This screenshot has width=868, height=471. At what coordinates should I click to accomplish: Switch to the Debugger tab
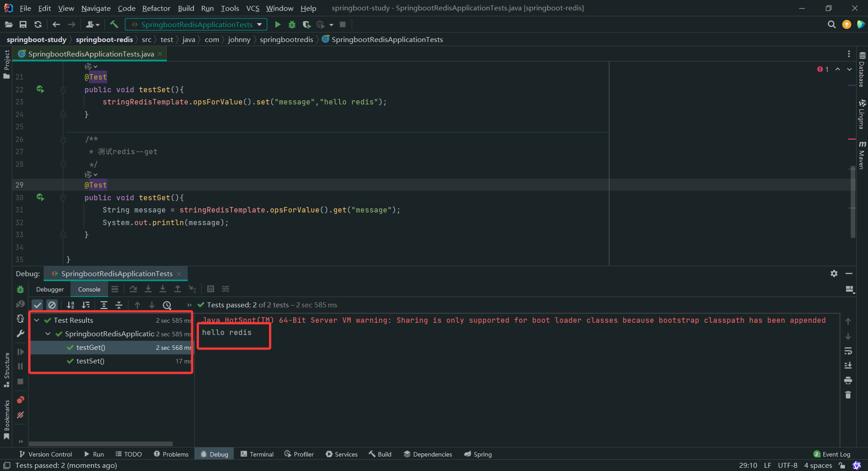50,289
